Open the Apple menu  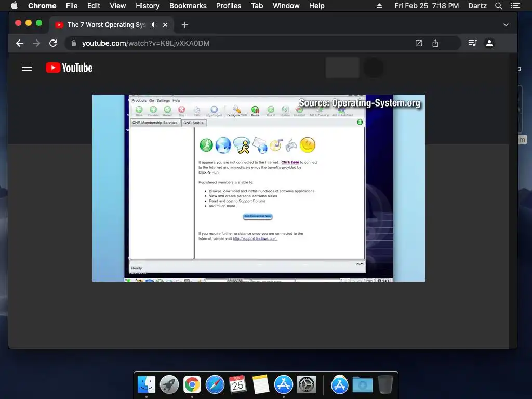click(x=14, y=6)
